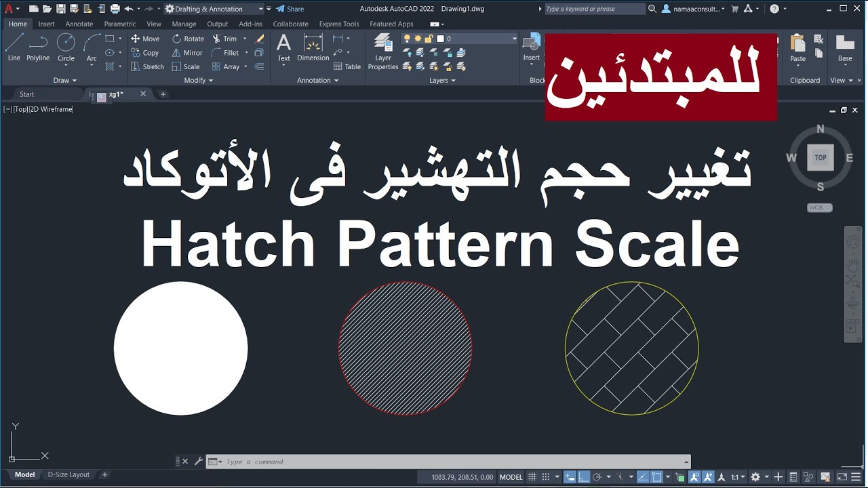868x488 pixels.
Task: Switch to the Annotate ribbon tab
Action: (x=79, y=24)
